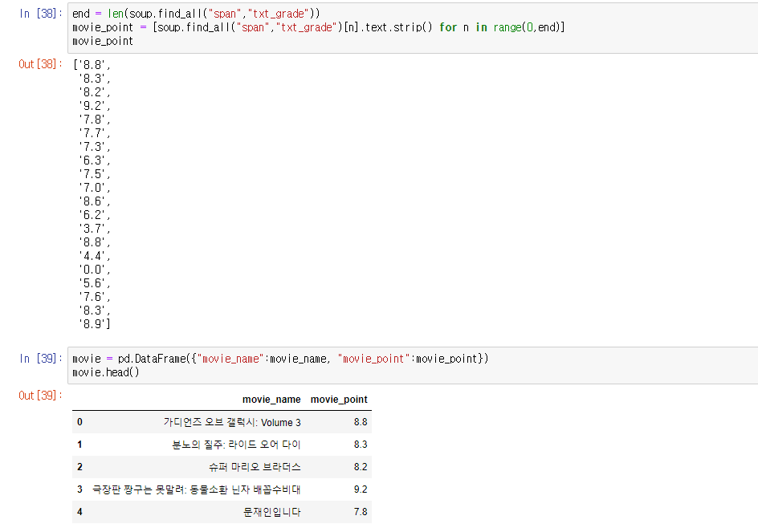The image size is (758, 532).
Task: Click the list comprehension code line
Action: pos(319,27)
